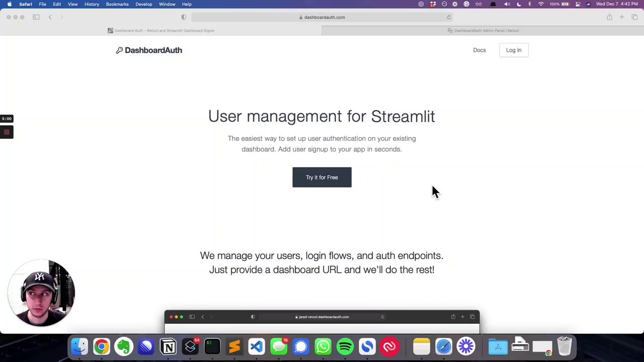Screen dimensions: 644x362
Task: Click the DashboardAuth logo
Action: (x=149, y=50)
